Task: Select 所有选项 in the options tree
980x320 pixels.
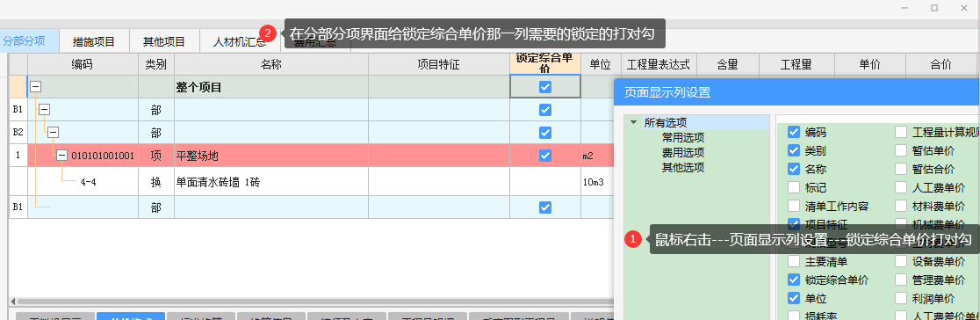Action: pyautogui.click(x=666, y=123)
